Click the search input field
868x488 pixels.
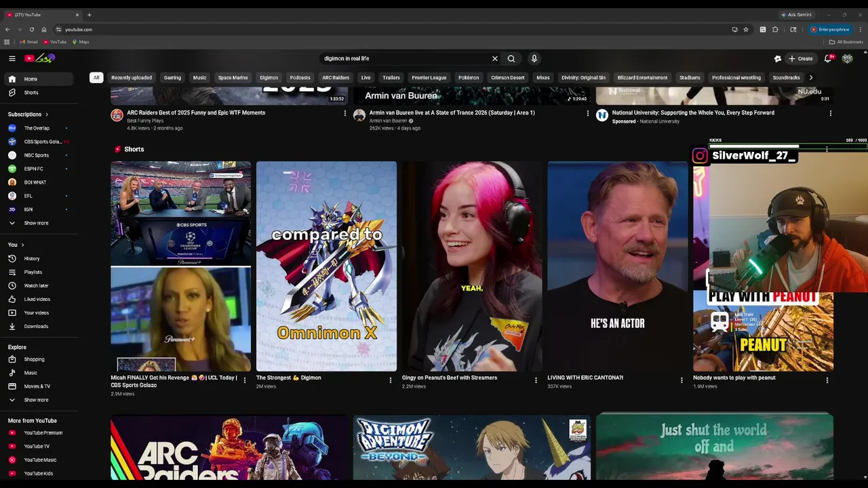pyautogui.click(x=406, y=58)
